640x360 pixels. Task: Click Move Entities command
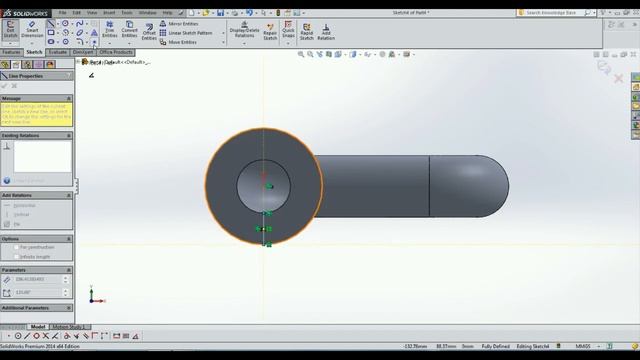coord(178,42)
